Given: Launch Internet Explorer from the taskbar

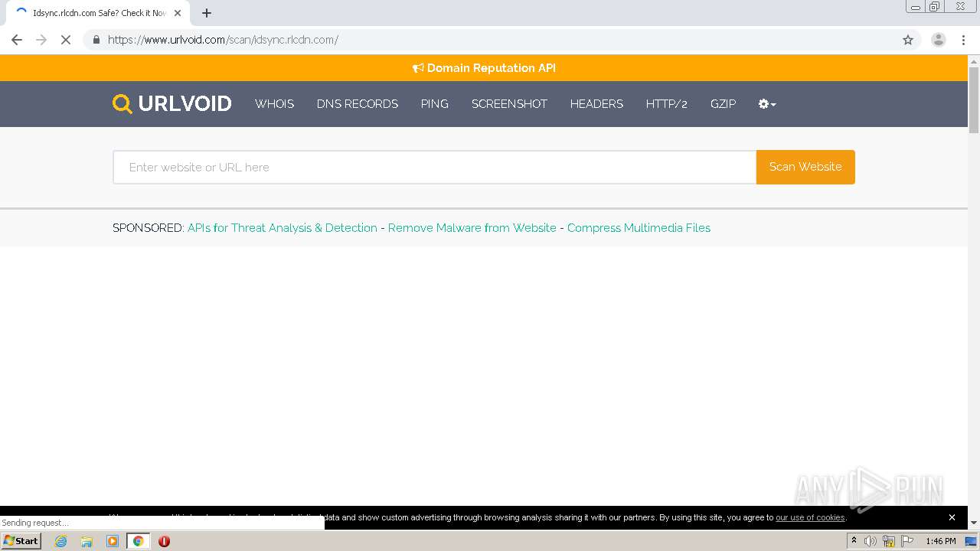Looking at the screenshot, I should point(60,541).
